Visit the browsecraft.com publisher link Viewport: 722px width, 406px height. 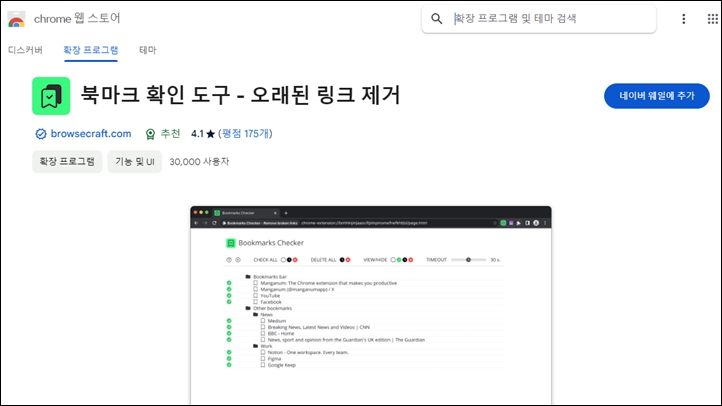91,134
